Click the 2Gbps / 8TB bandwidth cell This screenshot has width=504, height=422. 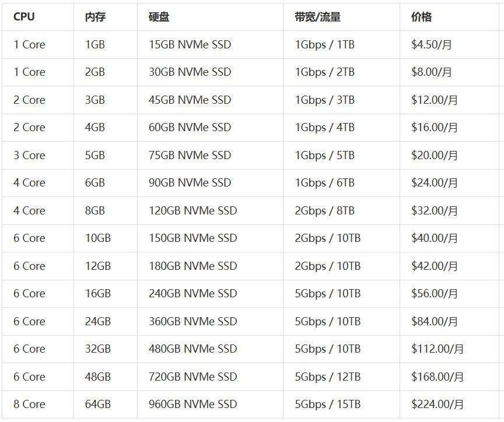324,211
